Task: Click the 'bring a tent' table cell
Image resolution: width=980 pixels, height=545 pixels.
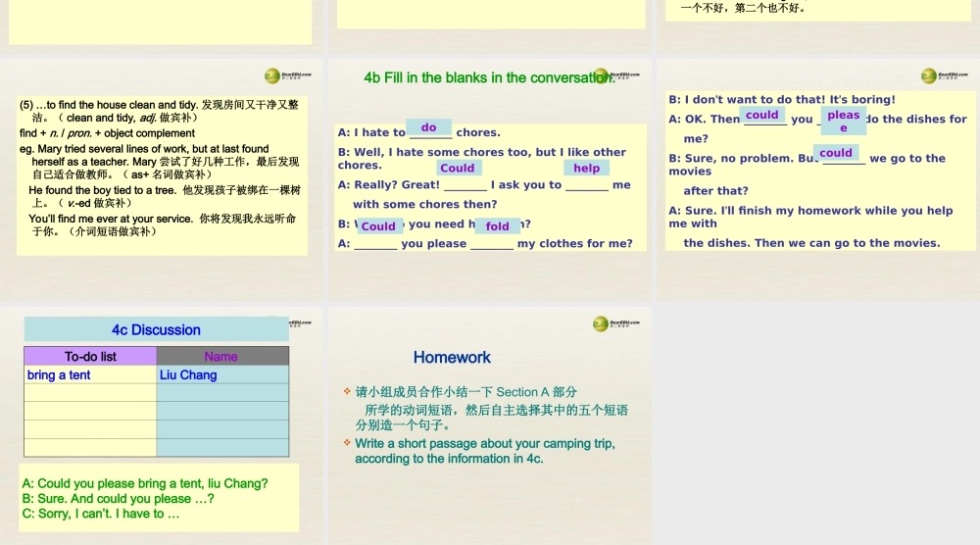Action: point(90,374)
